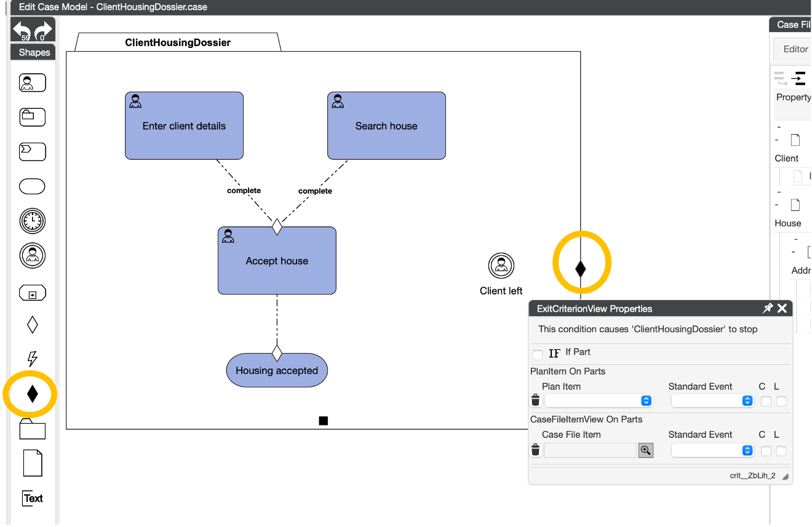Image resolution: width=812 pixels, height=527 pixels.
Task: Open Standard Event dropdown for Plan Item
Action: [x=712, y=401]
